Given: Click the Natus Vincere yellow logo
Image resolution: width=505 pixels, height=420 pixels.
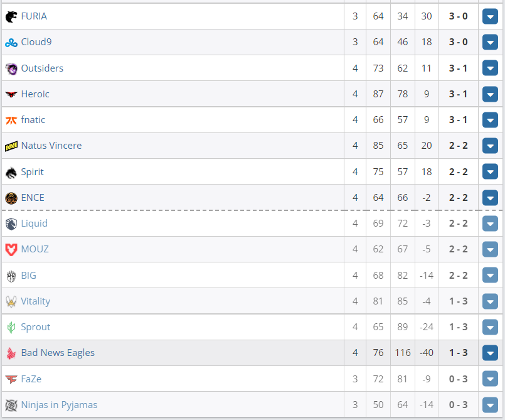Looking at the screenshot, I should (x=11, y=146).
